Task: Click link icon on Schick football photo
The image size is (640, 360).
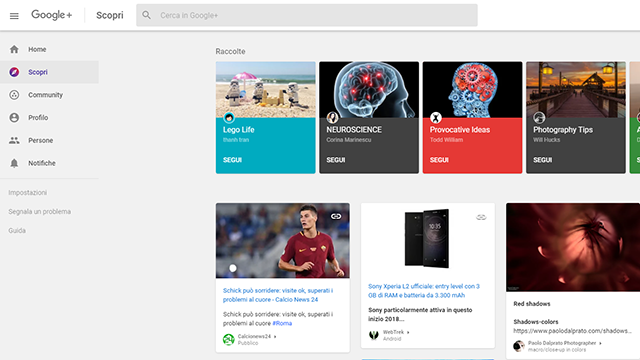Action: tap(336, 216)
